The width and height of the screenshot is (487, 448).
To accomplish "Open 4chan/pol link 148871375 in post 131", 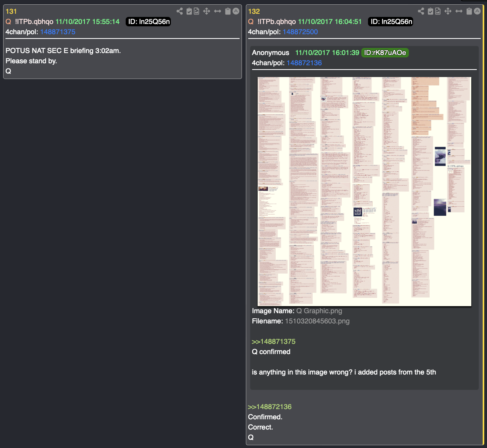I will pos(58,32).
